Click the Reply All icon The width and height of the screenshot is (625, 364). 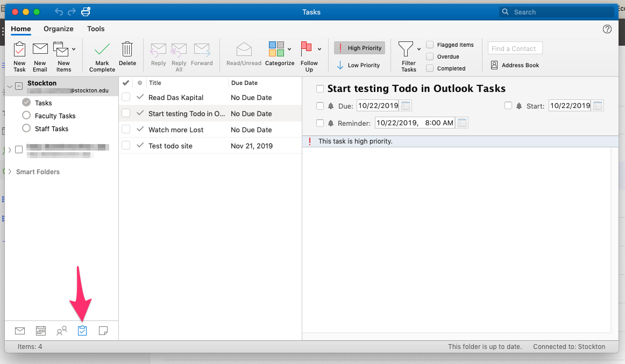179,51
